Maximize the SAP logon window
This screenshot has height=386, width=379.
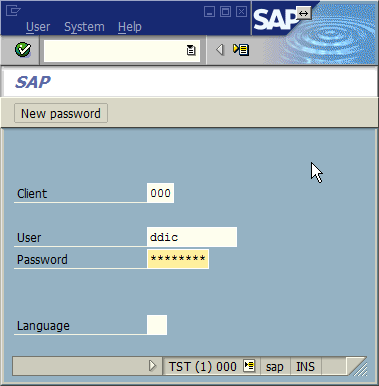point(225,12)
